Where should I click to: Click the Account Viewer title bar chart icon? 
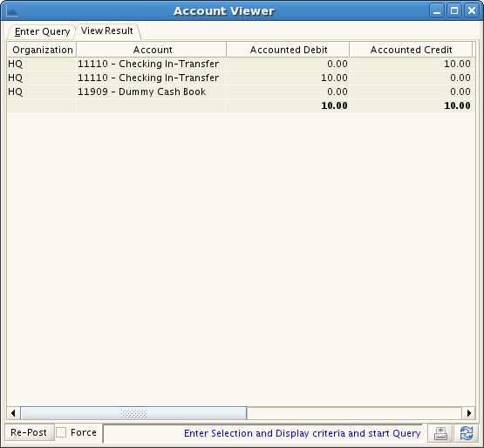click(11, 11)
